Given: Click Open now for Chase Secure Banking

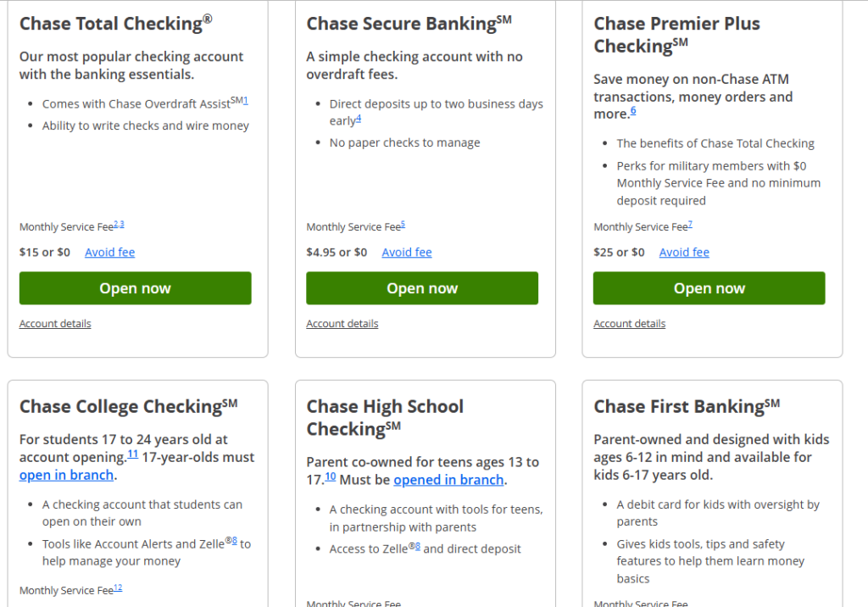Looking at the screenshot, I should (x=422, y=288).
